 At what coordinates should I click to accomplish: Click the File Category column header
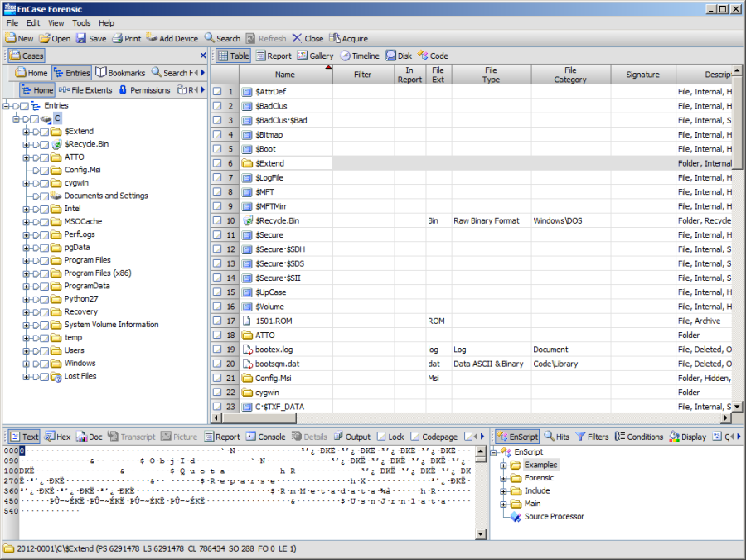[570, 75]
